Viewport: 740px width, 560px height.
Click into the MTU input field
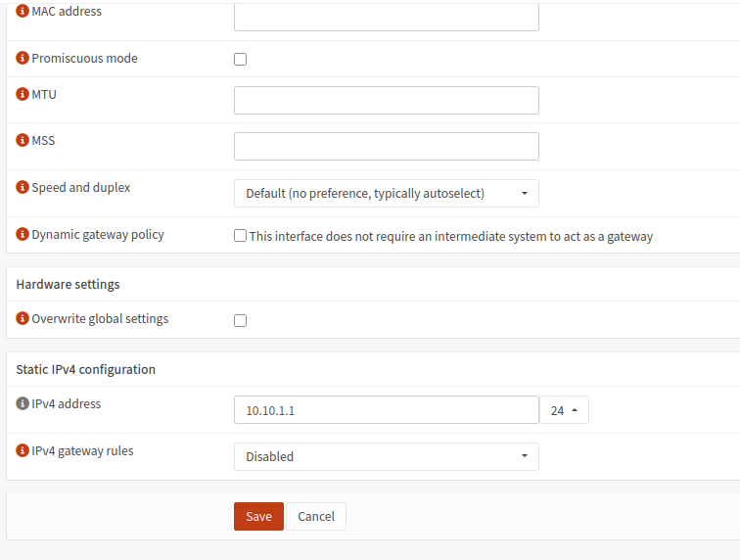coord(386,100)
